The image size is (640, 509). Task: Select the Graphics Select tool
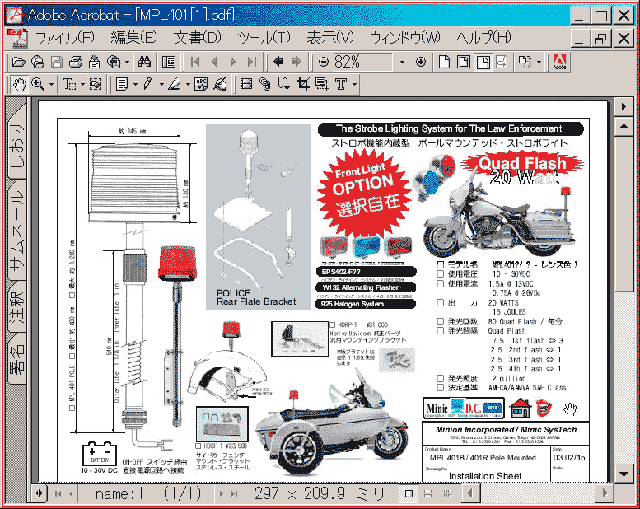coord(96,84)
